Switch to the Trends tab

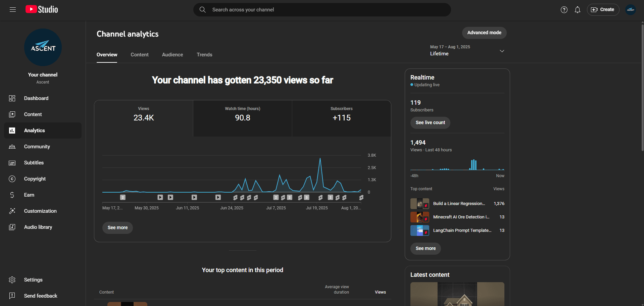[204, 55]
